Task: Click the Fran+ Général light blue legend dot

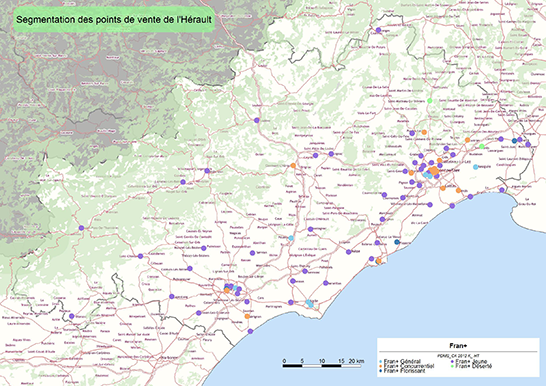Action: tap(381, 362)
